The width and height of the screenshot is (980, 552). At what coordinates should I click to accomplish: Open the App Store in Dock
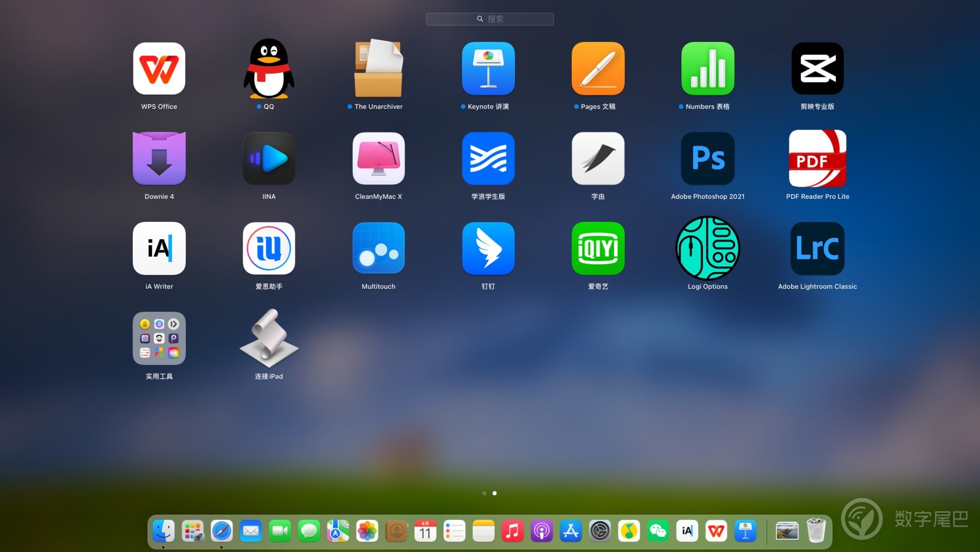tap(571, 531)
